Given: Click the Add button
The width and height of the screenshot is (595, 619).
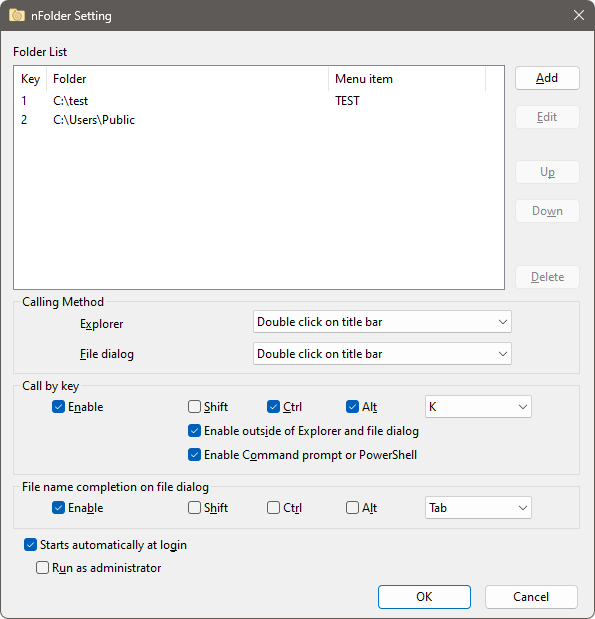Looking at the screenshot, I should click(x=547, y=78).
